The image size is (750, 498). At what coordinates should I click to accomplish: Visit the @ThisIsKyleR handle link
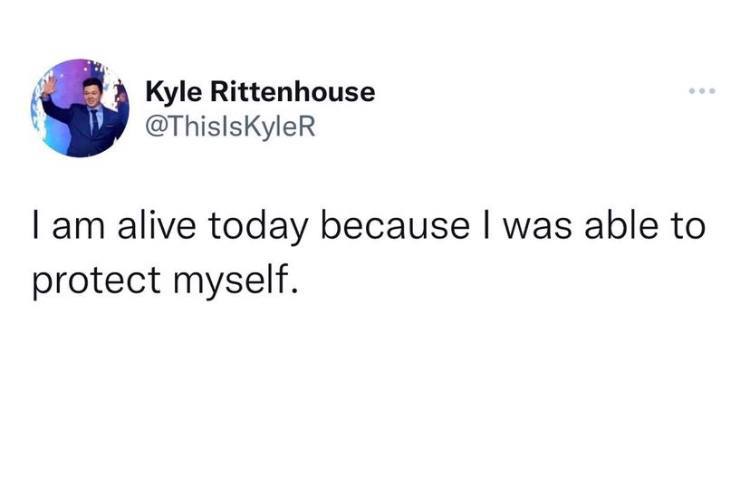pyautogui.click(x=230, y=126)
